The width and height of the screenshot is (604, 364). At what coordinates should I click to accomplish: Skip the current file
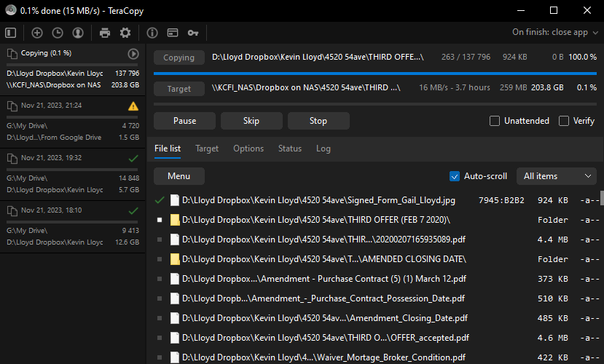pos(251,121)
